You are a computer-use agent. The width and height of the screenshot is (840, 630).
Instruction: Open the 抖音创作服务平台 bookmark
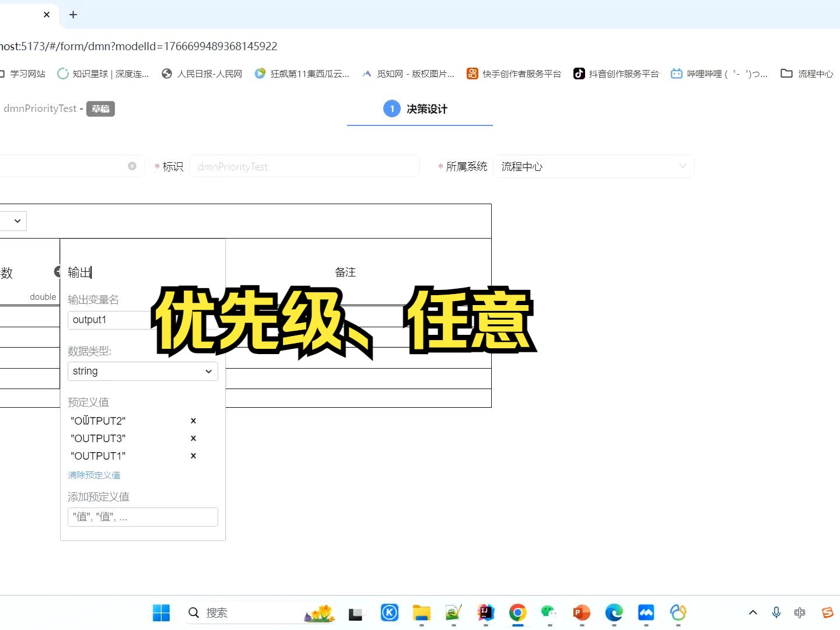click(x=616, y=73)
